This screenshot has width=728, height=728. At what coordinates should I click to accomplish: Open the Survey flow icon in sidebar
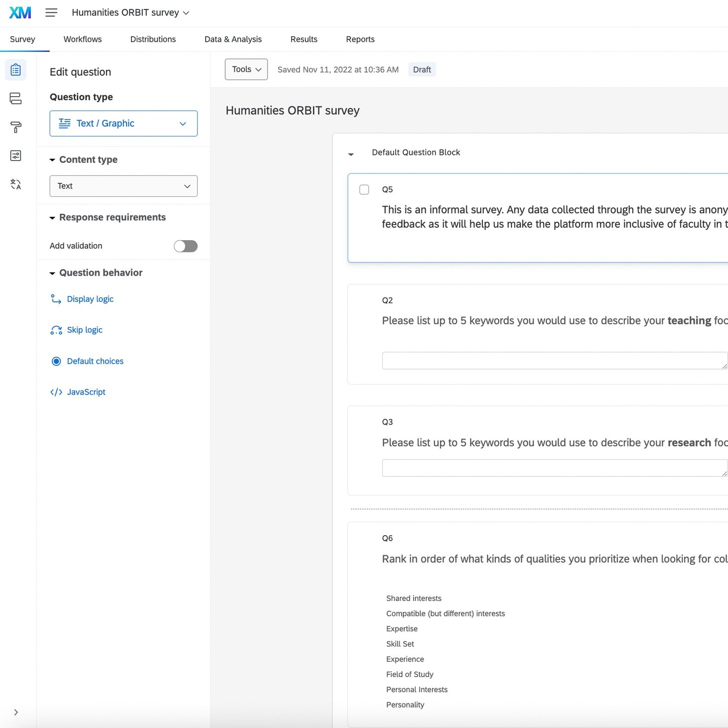coord(16,98)
